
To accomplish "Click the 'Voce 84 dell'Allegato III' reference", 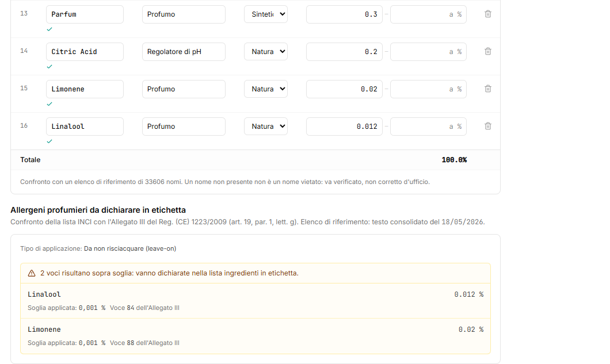I will coord(144,308).
